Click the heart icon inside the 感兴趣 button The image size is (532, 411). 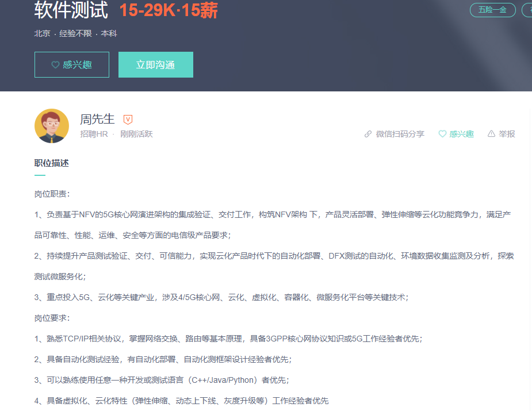click(54, 64)
